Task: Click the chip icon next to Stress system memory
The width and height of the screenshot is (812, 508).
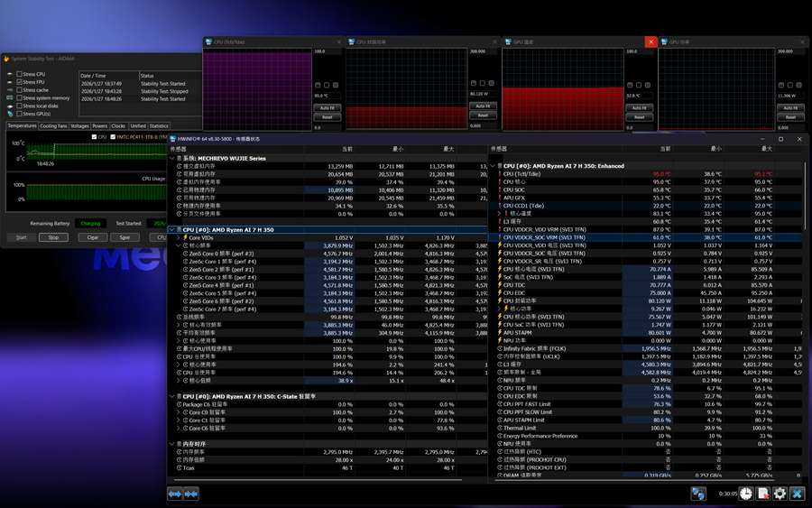Action: [9, 97]
